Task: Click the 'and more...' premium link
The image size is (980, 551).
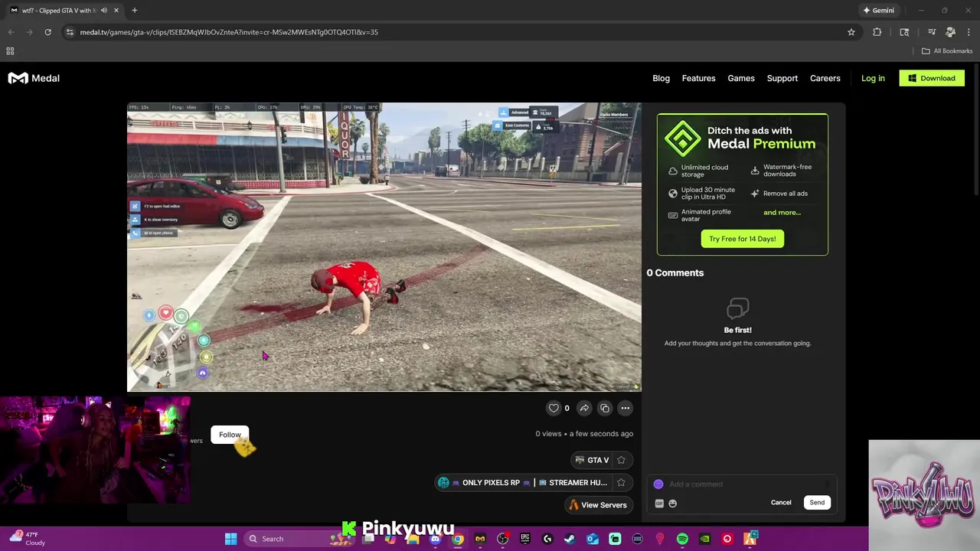Action: point(782,212)
